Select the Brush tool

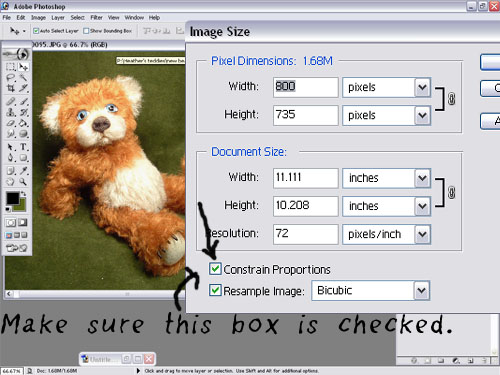[23, 101]
